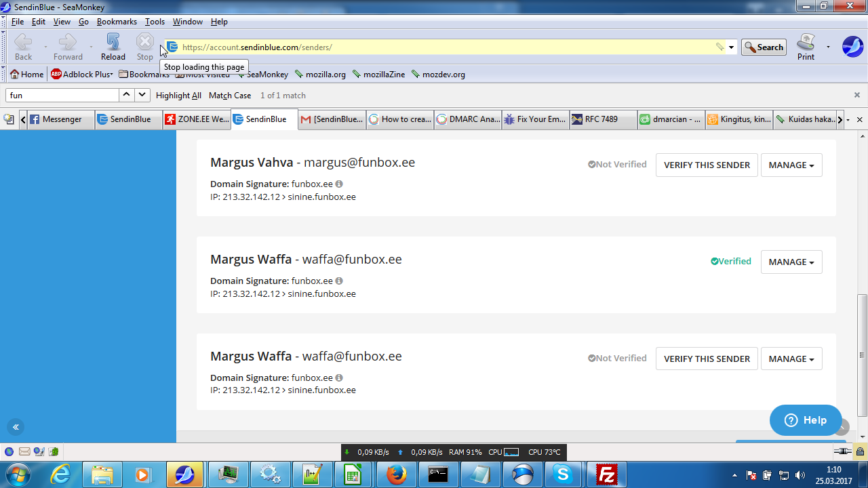868x488 pixels.
Task: Open the mozillaZine bookmark
Action: pos(378,75)
